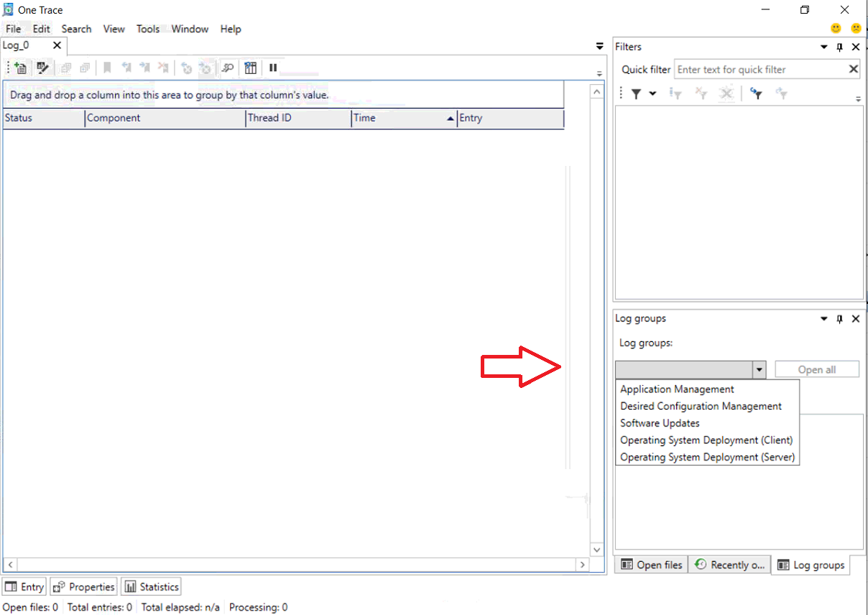The width and height of the screenshot is (868, 615).
Task: Click the Open all button
Action: pyautogui.click(x=817, y=369)
